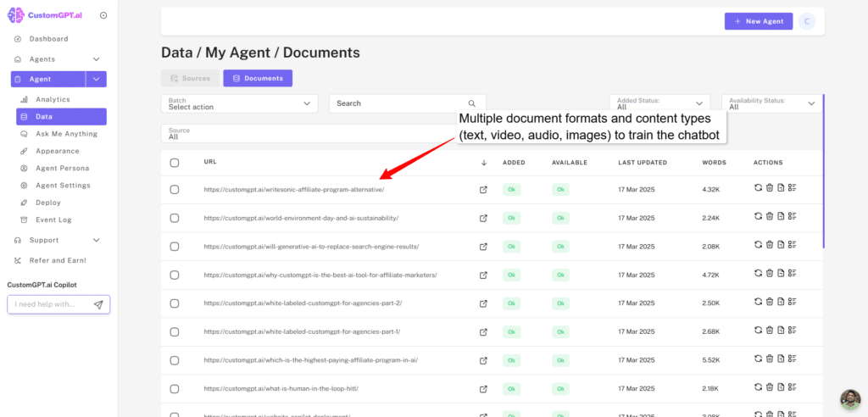Image resolution: width=868 pixels, height=417 pixels.
Task: Click the search magnifier icon
Action: (x=471, y=103)
